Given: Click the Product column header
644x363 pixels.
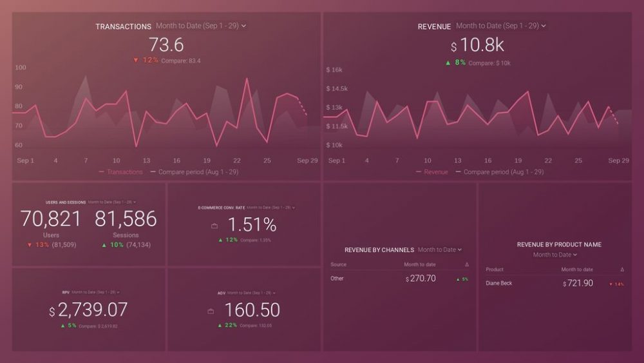Looking at the screenshot, I should click(x=495, y=270).
